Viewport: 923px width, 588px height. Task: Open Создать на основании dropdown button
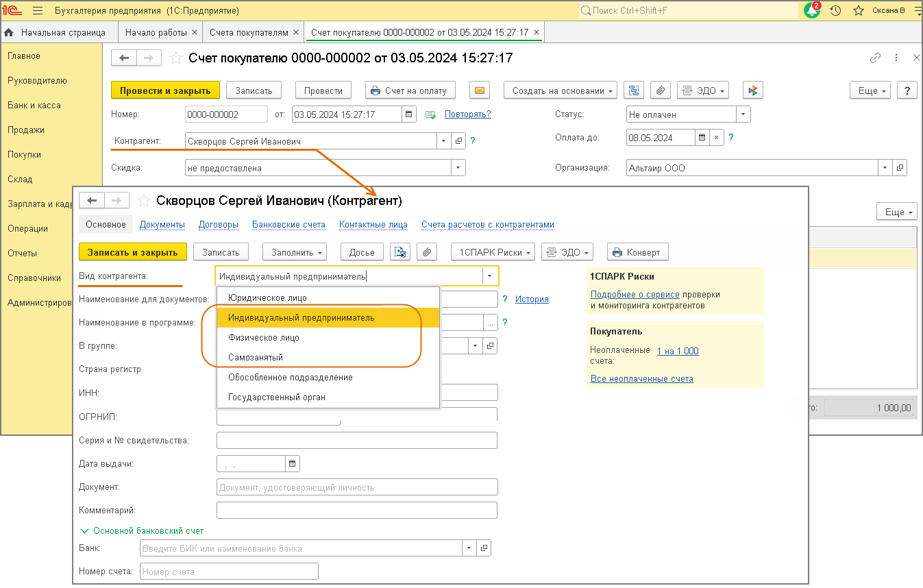[x=561, y=90]
